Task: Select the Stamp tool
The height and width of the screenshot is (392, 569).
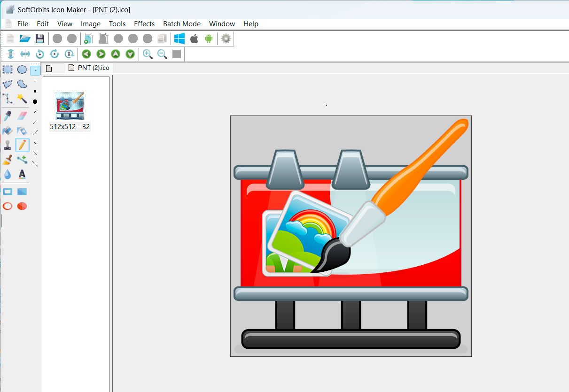Action: (x=8, y=145)
